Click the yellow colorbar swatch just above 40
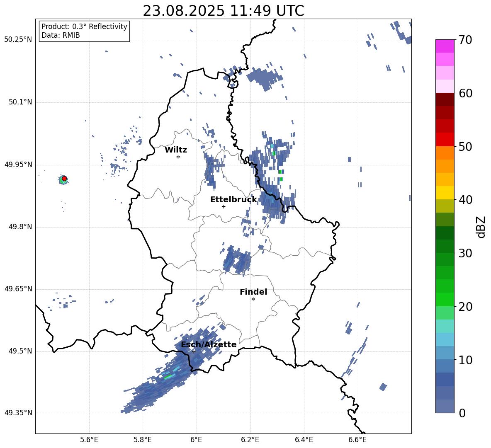Viewport: 491px width, 448px height. (445, 193)
